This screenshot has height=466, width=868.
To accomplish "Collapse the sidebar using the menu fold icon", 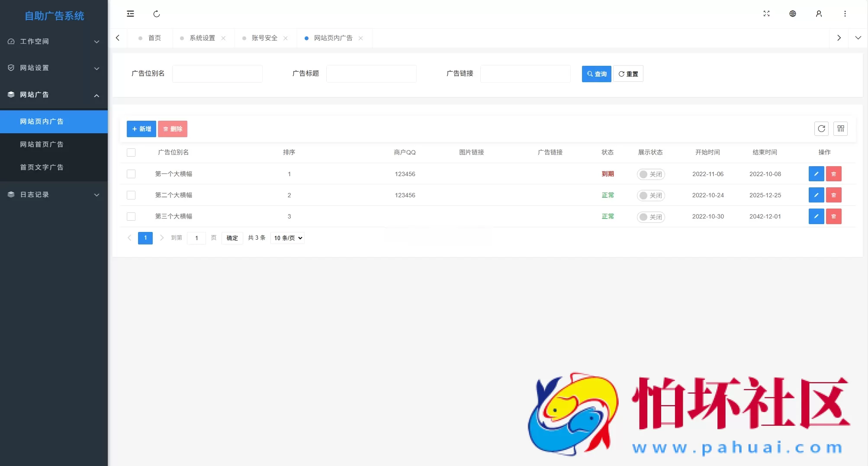I will click(130, 13).
